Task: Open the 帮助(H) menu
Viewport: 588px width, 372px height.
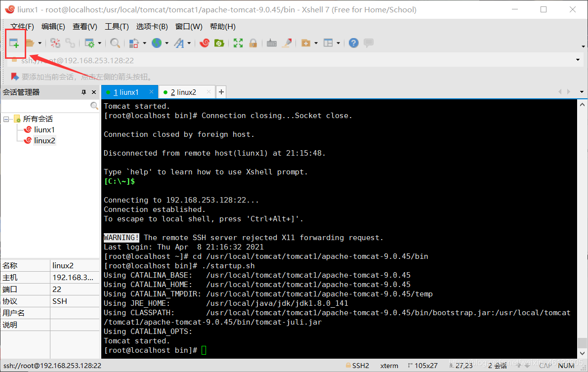Action: point(223,27)
